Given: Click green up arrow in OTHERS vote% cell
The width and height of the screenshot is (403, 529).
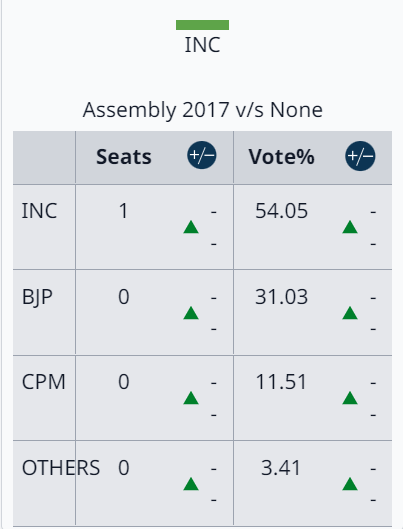Looking at the screenshot, I should 350,483.
